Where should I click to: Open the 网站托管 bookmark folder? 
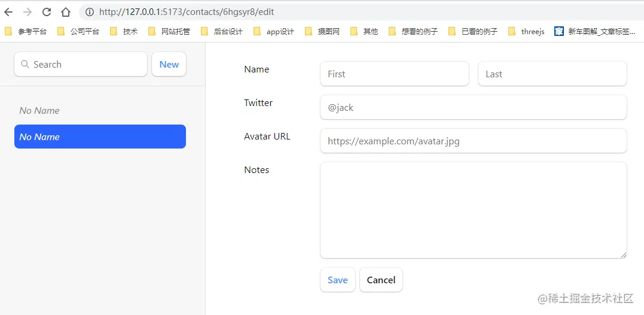169,31
